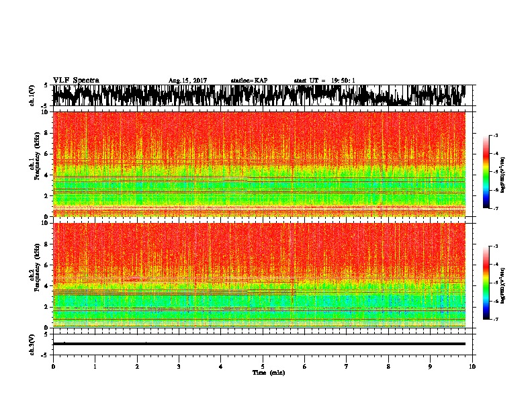Click the time axis tick label '0'
The height and width of the screenshot is (411, 532).
(53, 367)
